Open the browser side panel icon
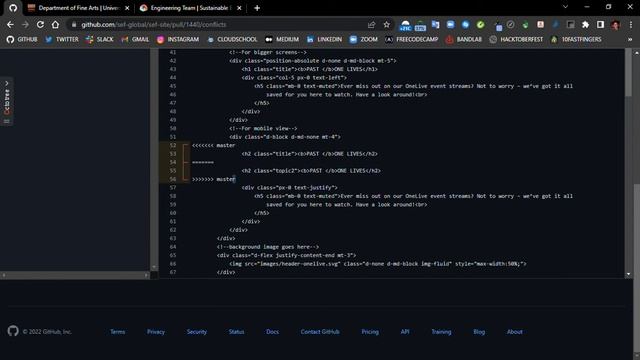This screenshot has height=360, width=640. coord(600,24)
